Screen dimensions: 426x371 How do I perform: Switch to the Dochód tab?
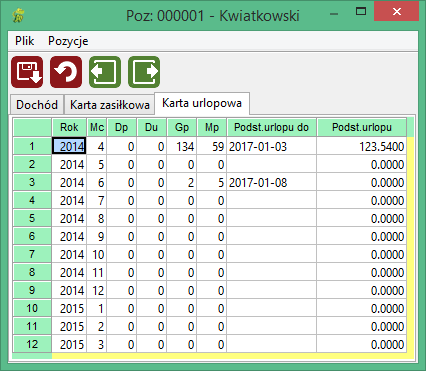coord(37,105)
